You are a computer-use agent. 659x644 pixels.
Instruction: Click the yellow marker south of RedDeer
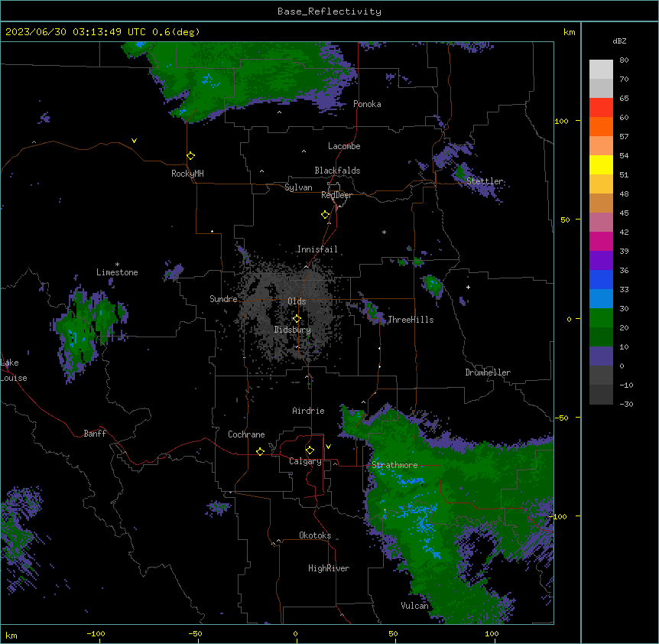(325, 215)
